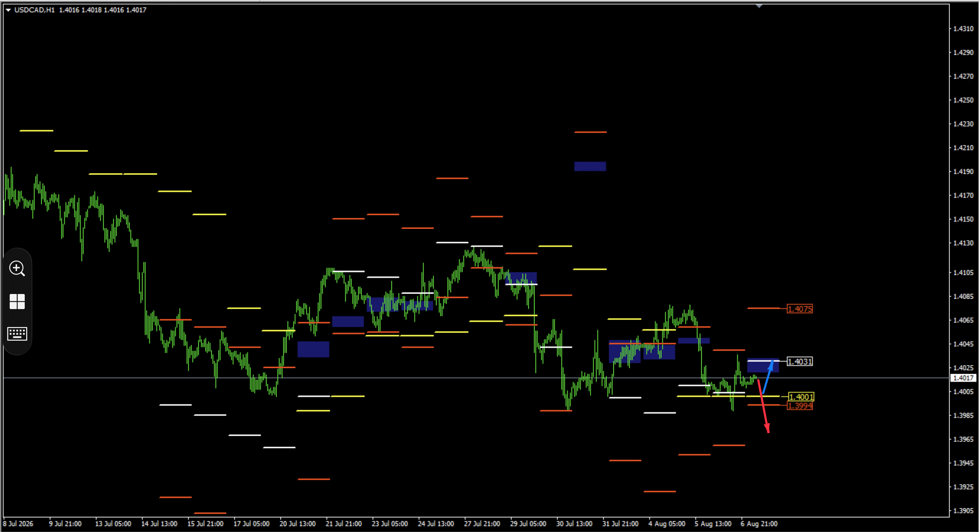Click the 9 Jul 21:00 time label
Image resolution: width=980 pixels, height=532 pixels.
coord(65,524)
